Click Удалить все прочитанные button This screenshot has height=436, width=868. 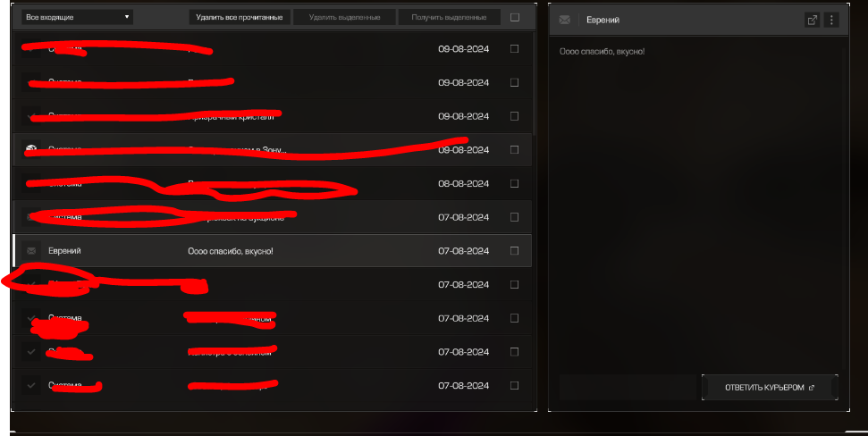[x=240, y=17]
